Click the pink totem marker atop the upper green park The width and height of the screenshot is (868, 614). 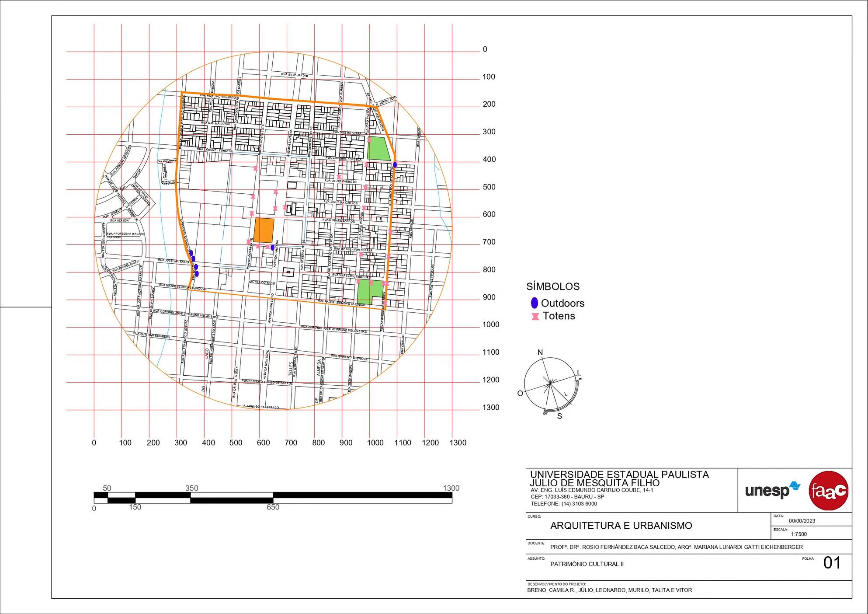click(369, 140)
